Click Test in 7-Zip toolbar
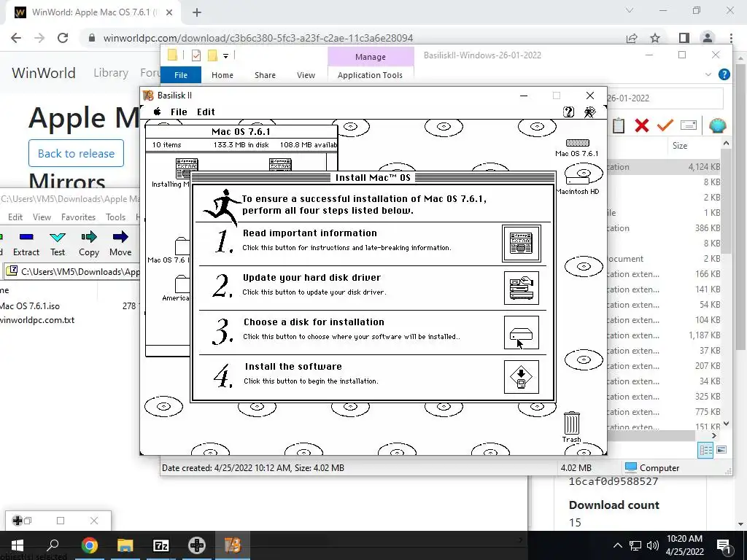Image resolution: width=747 pixels, height=560 pixels. [x=58, y=244]
